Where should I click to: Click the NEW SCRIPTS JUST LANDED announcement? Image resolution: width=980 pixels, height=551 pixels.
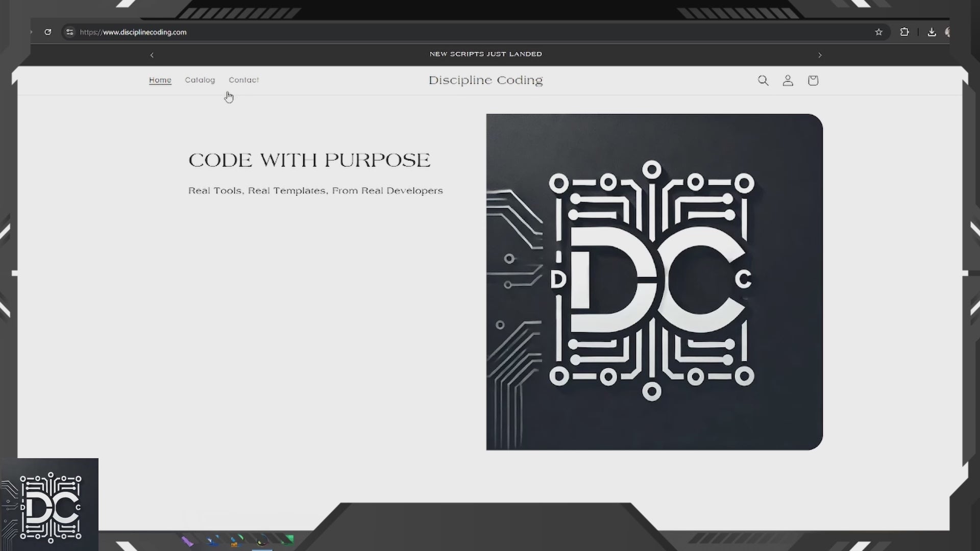click(485, 54)
